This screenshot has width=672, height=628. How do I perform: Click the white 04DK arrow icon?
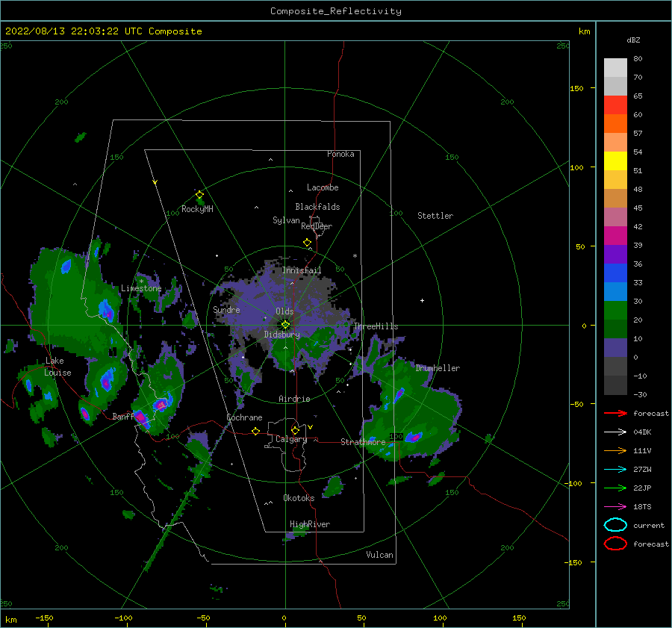(615, 432)
